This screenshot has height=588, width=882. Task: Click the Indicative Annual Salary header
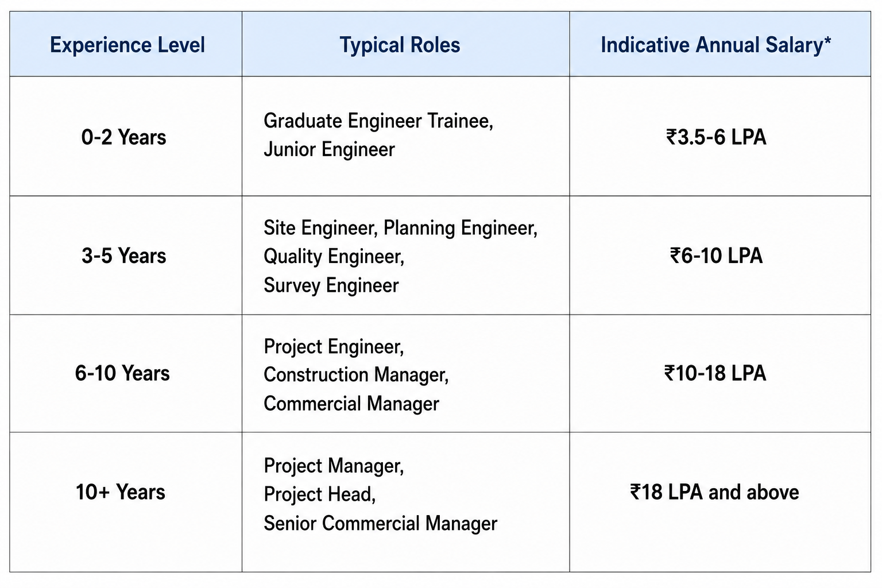715,45
